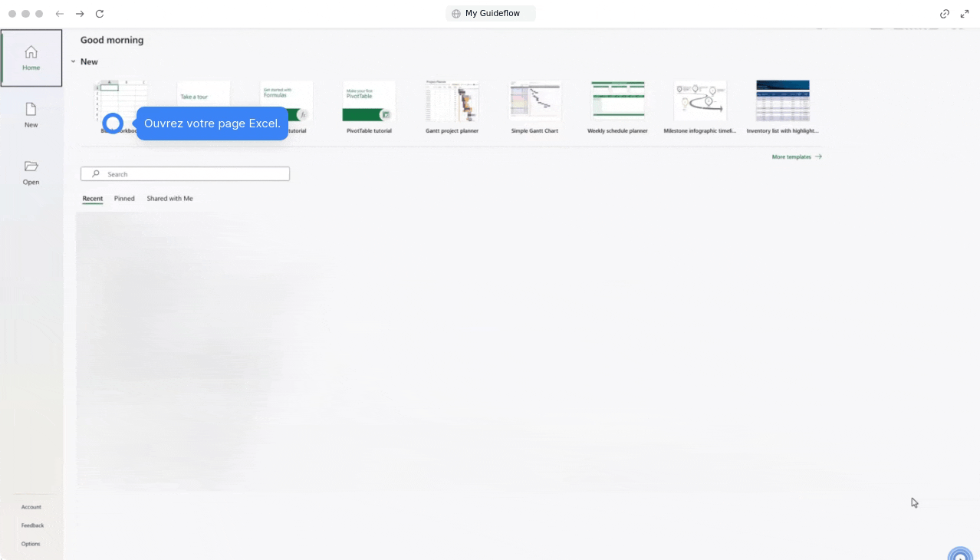Collapse the New section chevron
Viewport: 980px width, 560px height.
click(74, 62)
